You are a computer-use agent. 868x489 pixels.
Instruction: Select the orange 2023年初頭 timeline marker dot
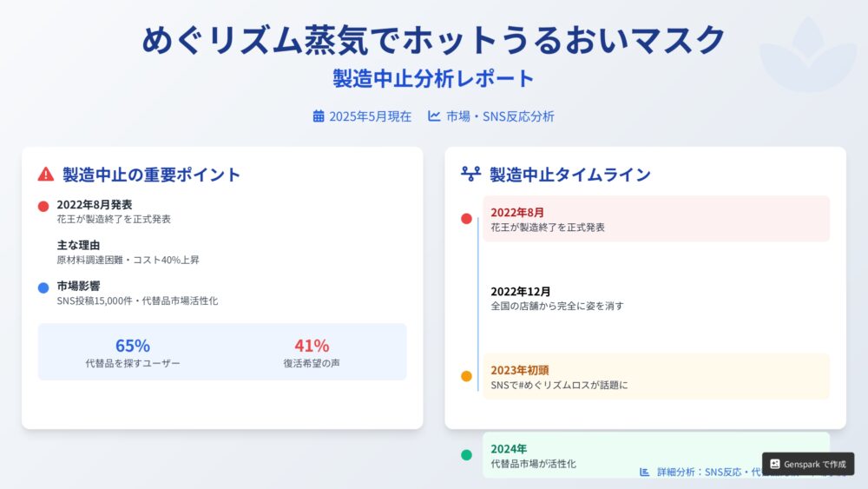(467, 377)
